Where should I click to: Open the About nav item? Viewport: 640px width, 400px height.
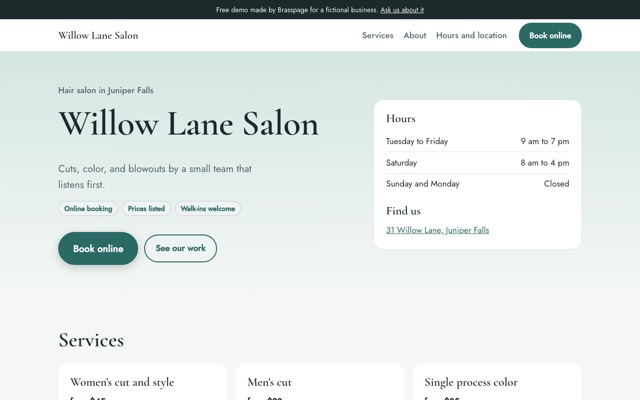click(415, 36)
